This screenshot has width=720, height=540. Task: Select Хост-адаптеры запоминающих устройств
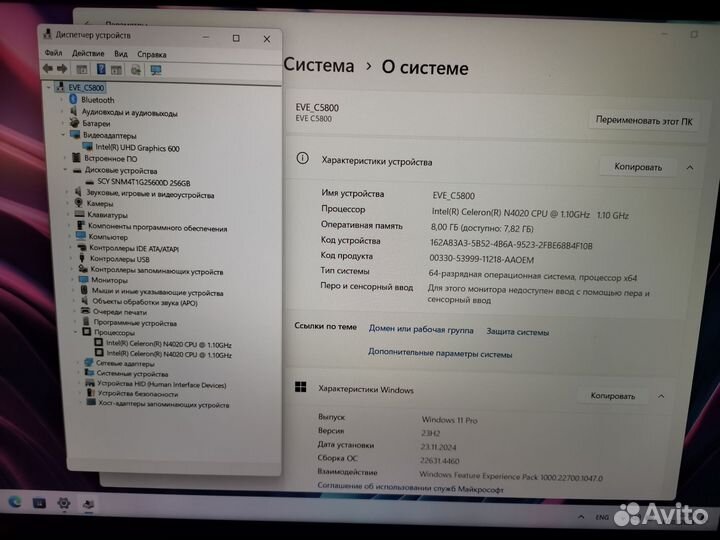[163, 404]
